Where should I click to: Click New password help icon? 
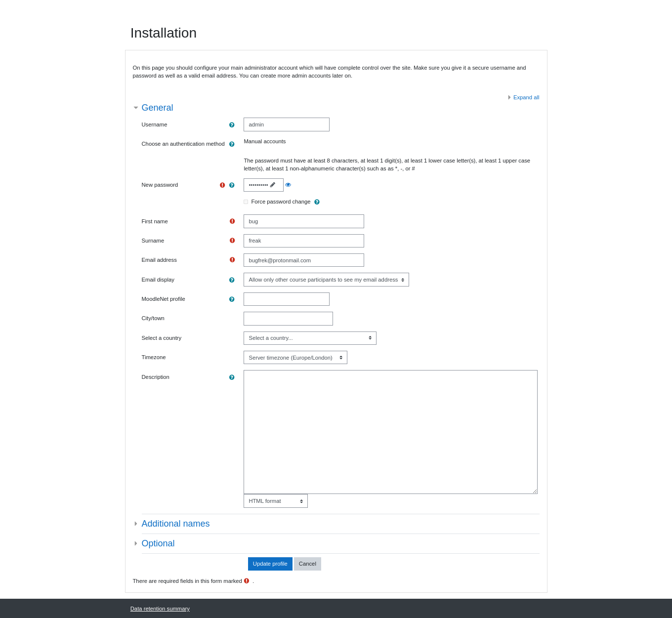(232, 185)
